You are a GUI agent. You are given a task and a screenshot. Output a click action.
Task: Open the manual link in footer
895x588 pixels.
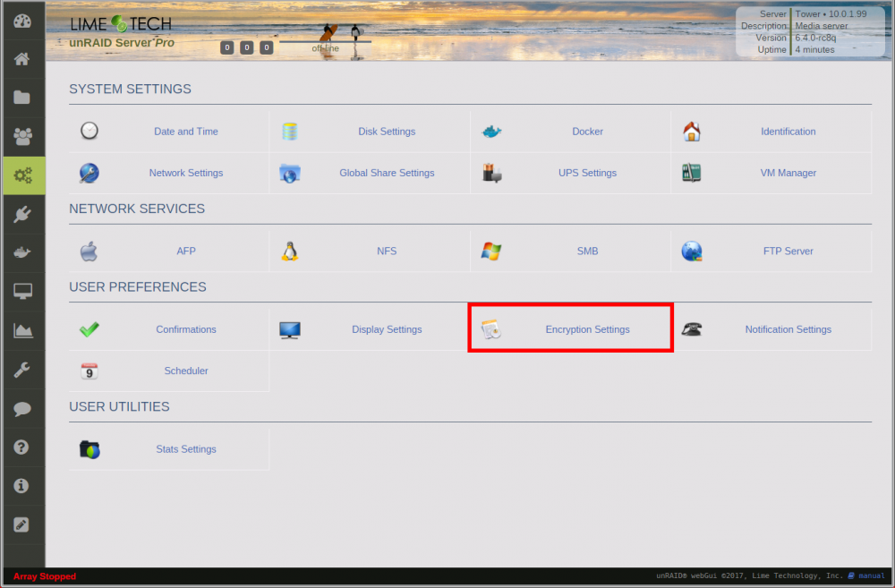(x=871, y=576)
